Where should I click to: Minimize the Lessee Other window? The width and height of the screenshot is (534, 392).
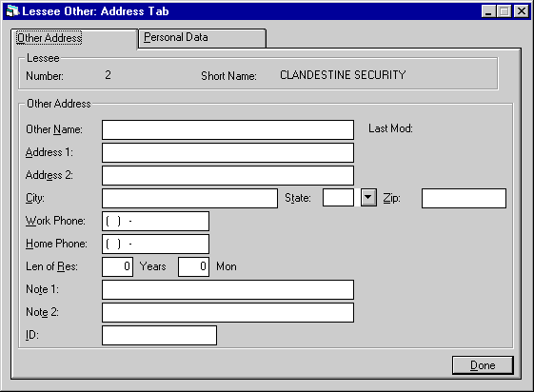[x=488, y=11]
